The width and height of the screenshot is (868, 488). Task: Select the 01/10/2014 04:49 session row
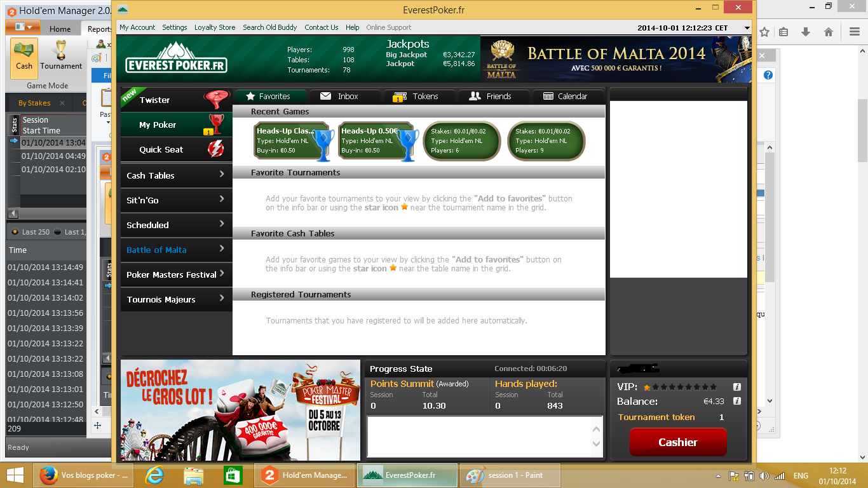pyautogui.click(x=53, y=156)
